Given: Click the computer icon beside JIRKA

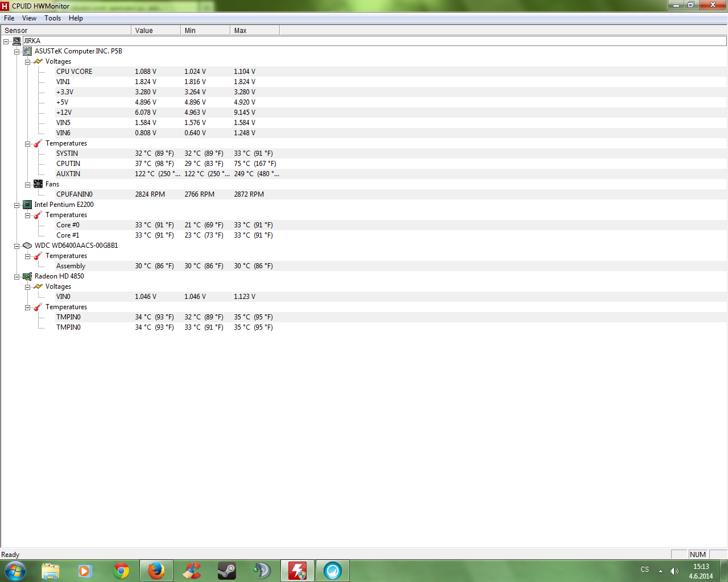Looking at the screenshot, I should coord(17,41).
